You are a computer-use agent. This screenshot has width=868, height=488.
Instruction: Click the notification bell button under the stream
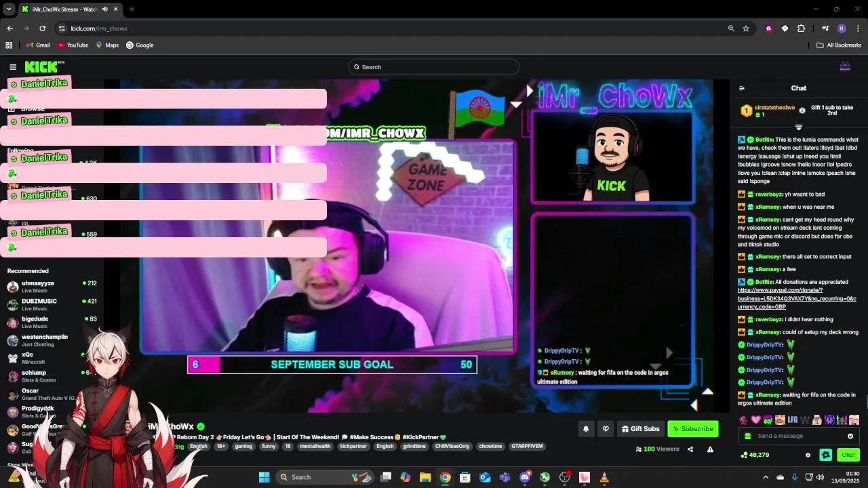tap(586, 428)
